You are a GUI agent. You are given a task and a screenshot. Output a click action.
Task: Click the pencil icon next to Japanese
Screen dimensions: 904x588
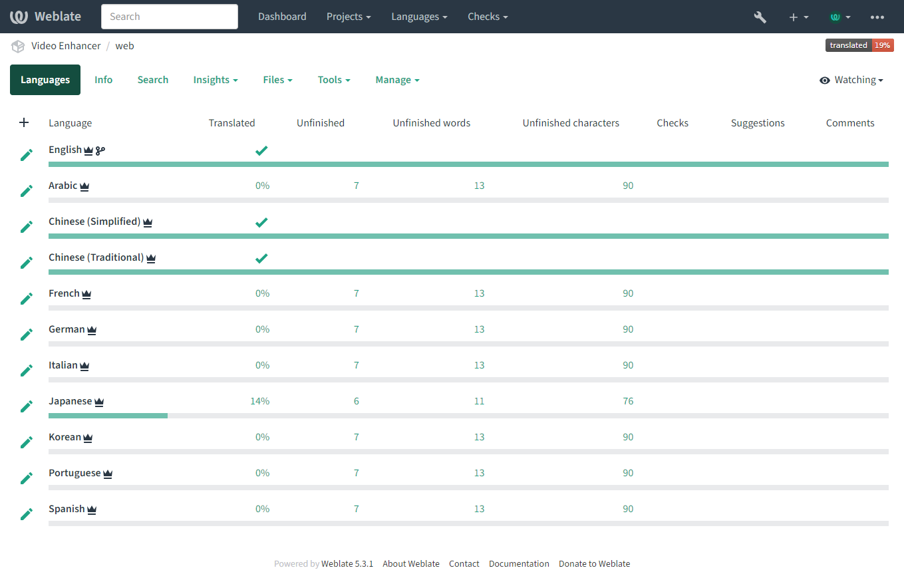click(x=27, y=406)
